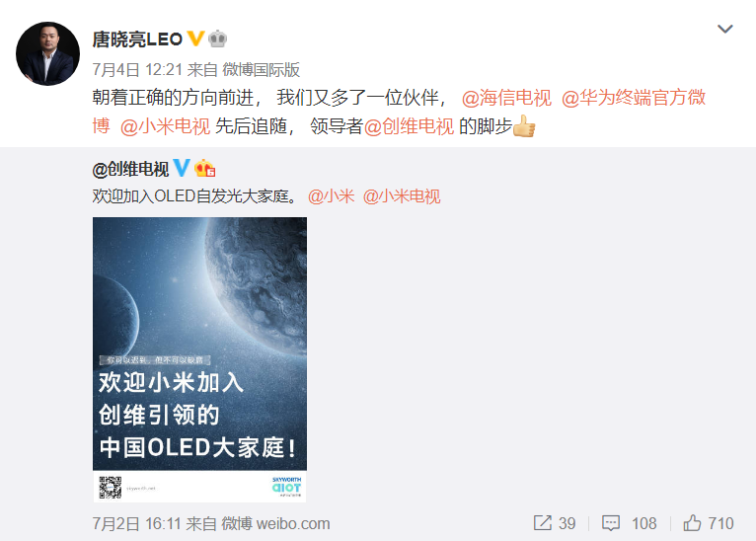This screenshot has height=541, width=756.
Task: Open @小米电视 mention in main post
Action: pos(165,126)
